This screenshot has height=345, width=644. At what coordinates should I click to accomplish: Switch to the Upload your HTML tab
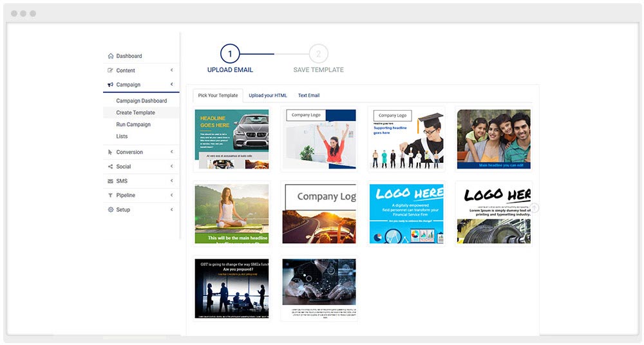click(268, 95)
